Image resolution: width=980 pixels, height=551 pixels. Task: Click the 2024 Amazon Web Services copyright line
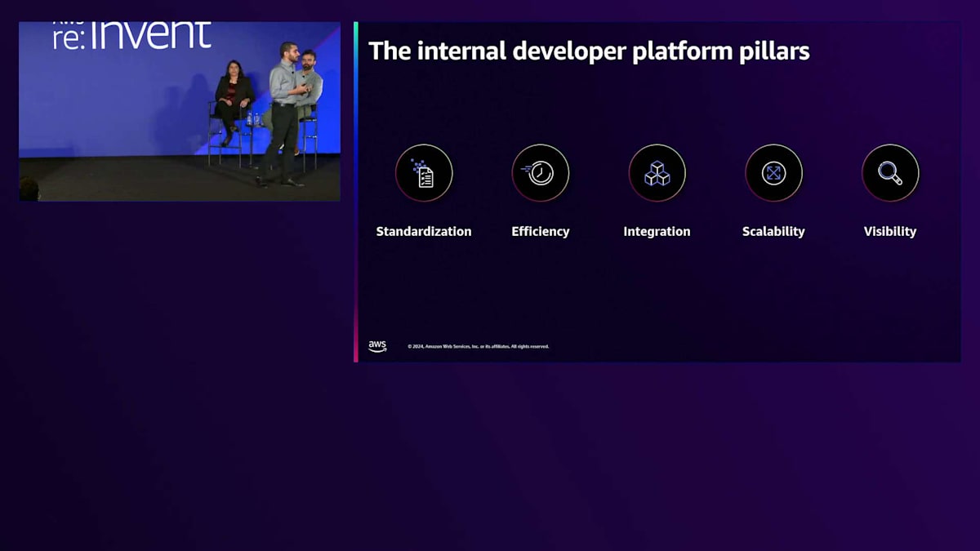point(479,346)
